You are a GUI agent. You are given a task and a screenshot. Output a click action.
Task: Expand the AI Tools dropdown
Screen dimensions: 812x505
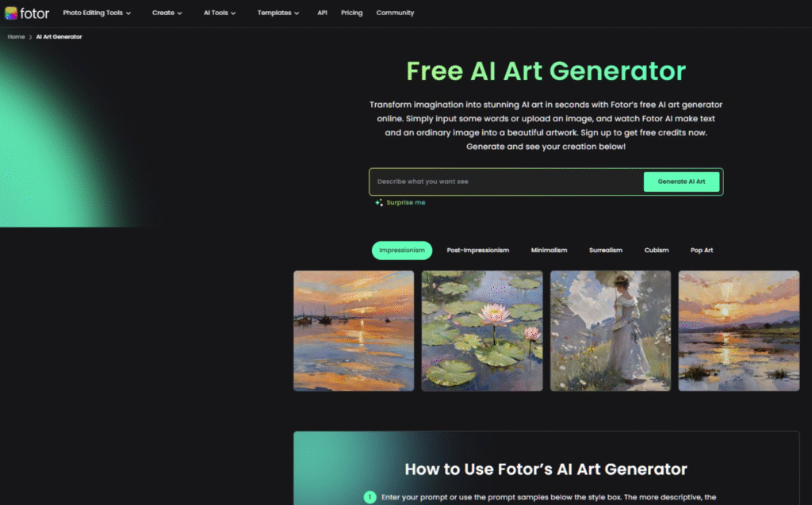pos(220,13)
